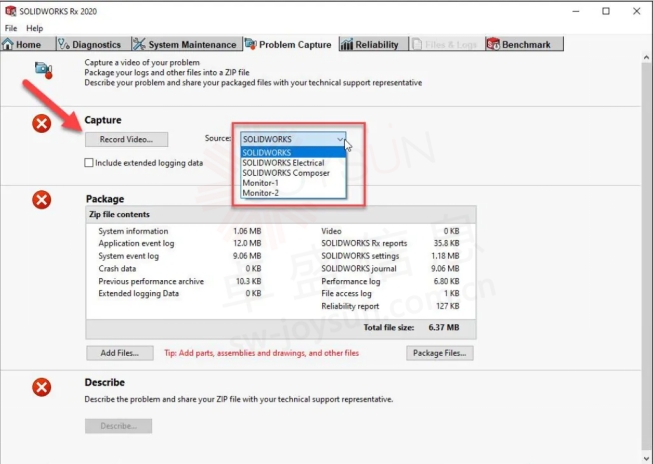Click the Describe button

click(119, 426)
